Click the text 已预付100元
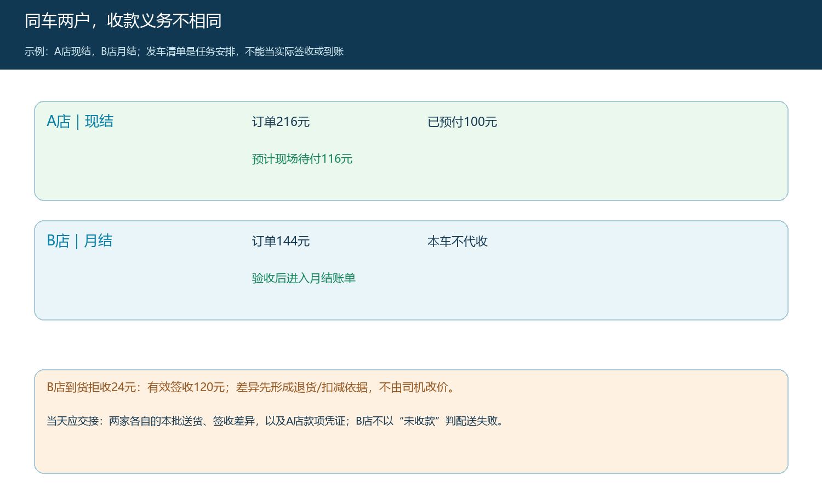Screen dimensions: 822x504 click(463, 122)
